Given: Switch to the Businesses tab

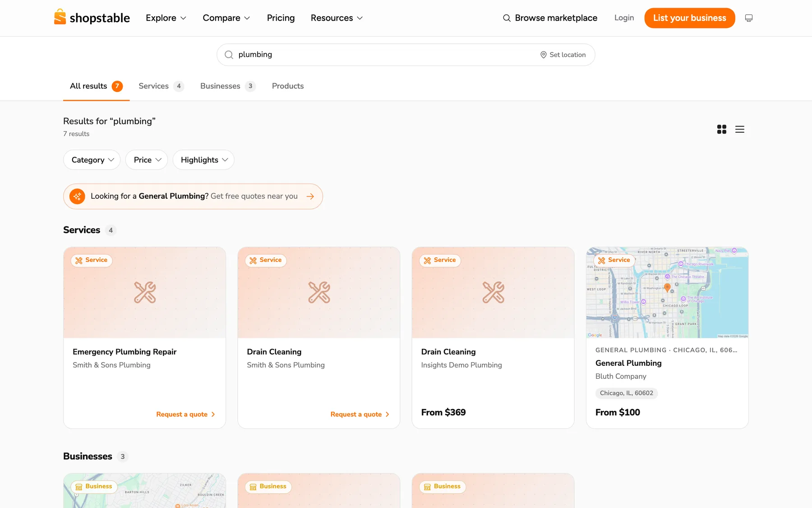Looking at the screenshot, I should click(228, 86).
